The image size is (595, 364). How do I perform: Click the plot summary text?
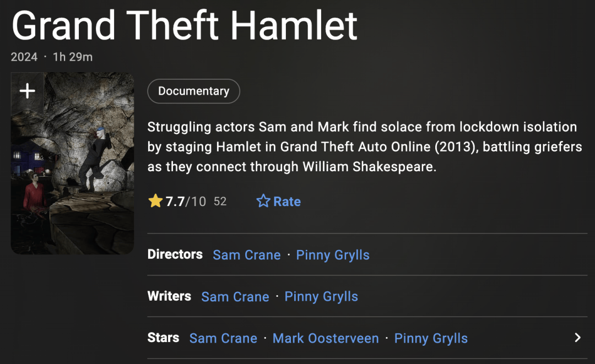coord(362,147)
